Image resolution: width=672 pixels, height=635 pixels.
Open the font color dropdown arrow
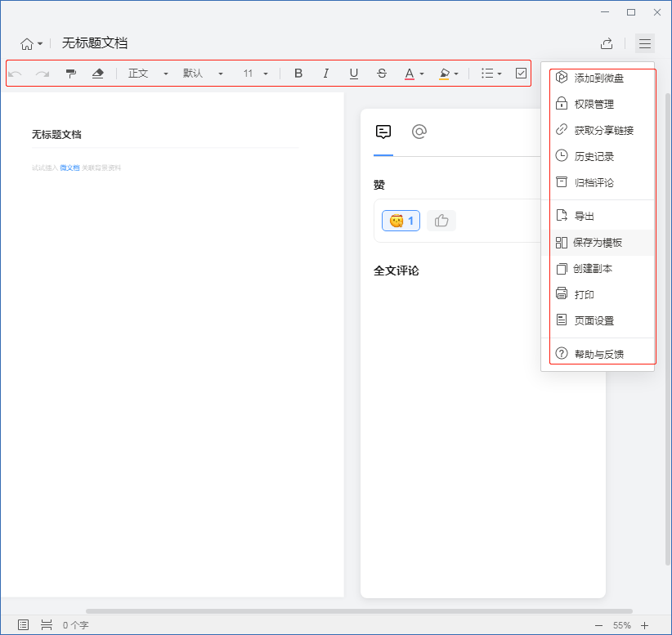(422, 74)
